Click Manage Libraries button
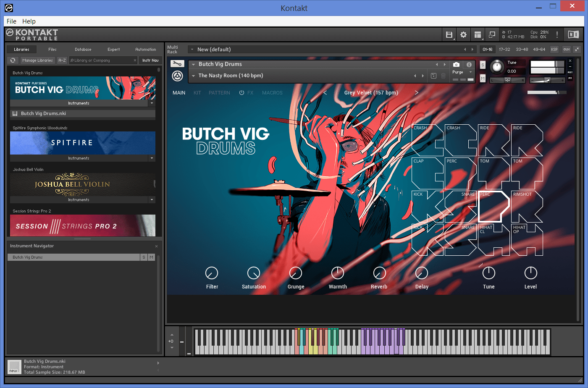588x388 pixels. [37, 60]
